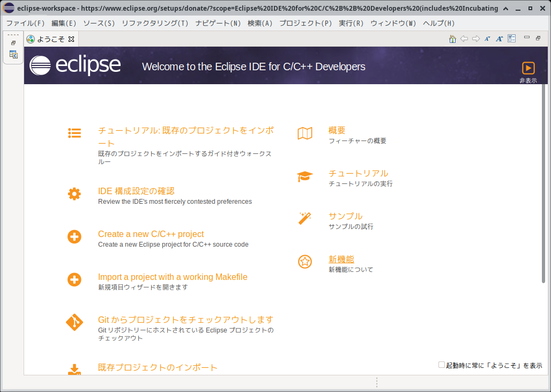This screenshot has height=392, width=551.
Task: Open the ウィンドウ(W) menu
Action: click(x=393, y=23)
